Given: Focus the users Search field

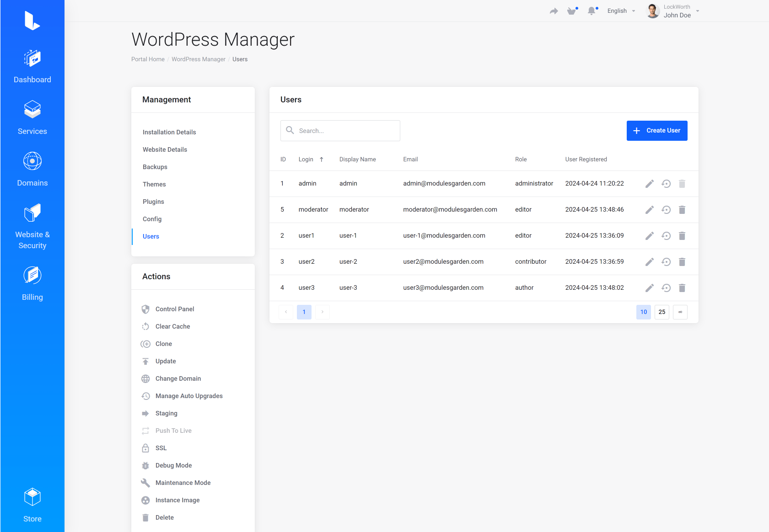Looking at the screenshot, I should (340, 131).
